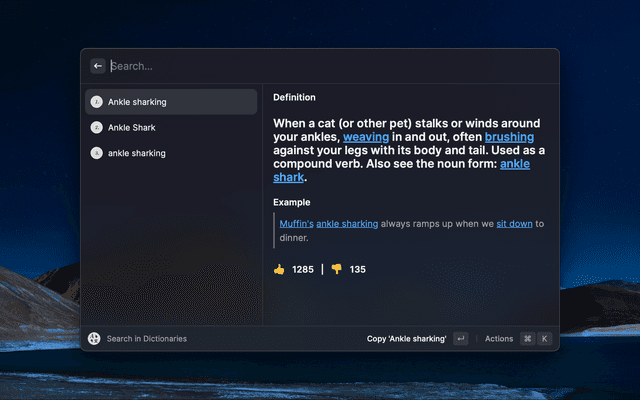Screen dimensions: 640x400
Task: Click icon of highlighted Ankle sharking entry
Action: 96,102
